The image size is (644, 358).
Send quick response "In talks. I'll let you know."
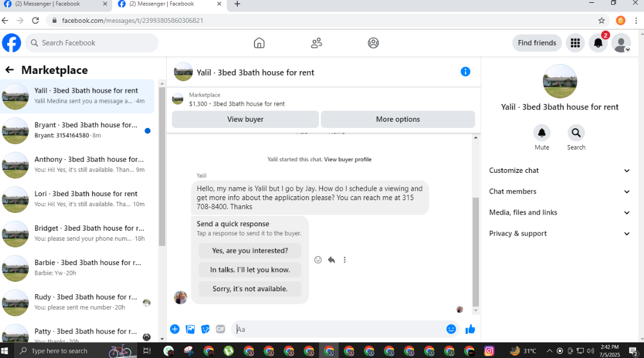click(x=249, y=270)
